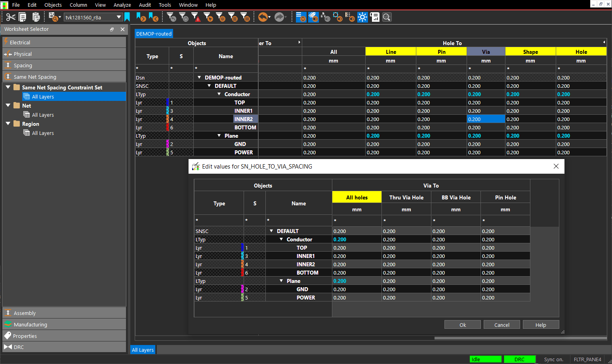Click Cancel in the edit values dialog

click(502, 325)
